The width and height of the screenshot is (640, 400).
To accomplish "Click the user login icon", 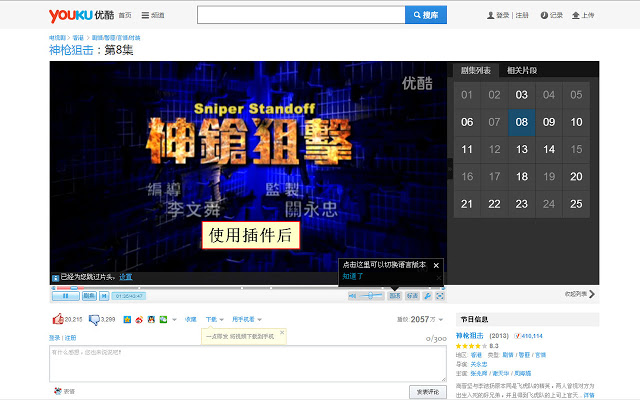I will click(490, 16).
